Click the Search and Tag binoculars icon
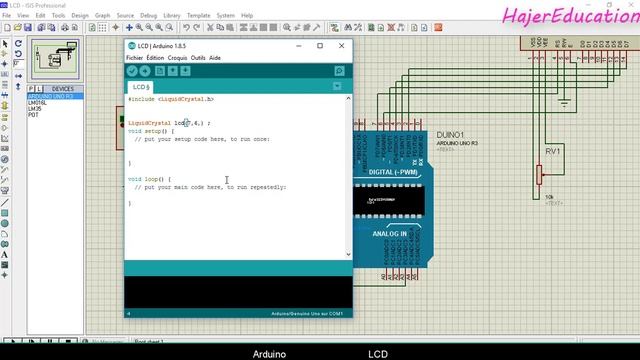Image resolution: width=640 pixels, height=360 pixels. click(348, 28)
